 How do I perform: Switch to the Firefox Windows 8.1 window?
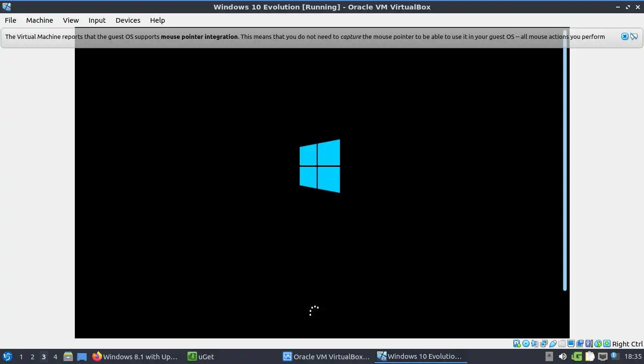point(135,356)
